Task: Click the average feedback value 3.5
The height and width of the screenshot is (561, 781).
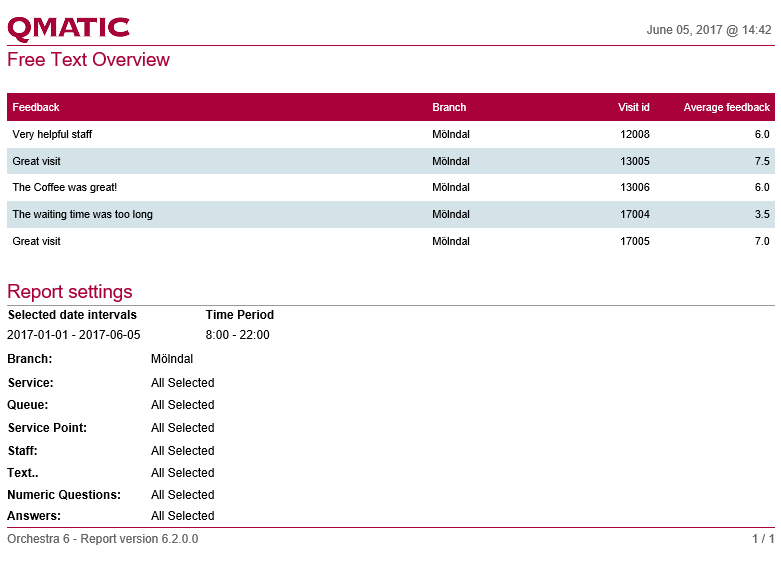Action: coord(761,214)
